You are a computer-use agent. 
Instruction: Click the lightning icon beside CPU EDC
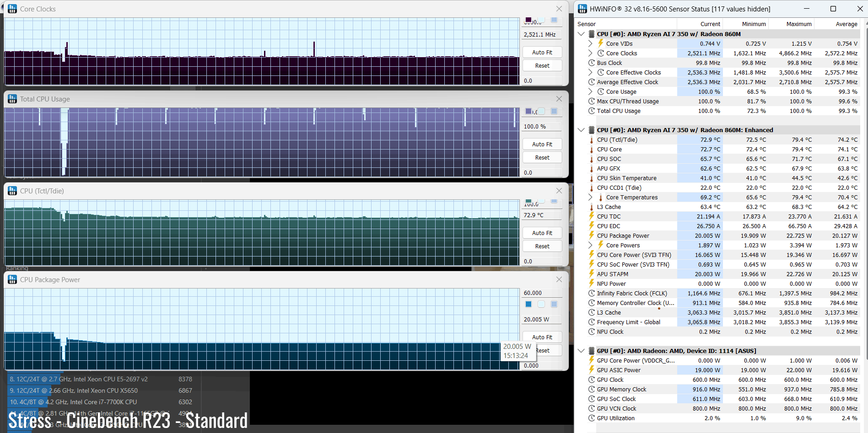[x=592, y=226]
